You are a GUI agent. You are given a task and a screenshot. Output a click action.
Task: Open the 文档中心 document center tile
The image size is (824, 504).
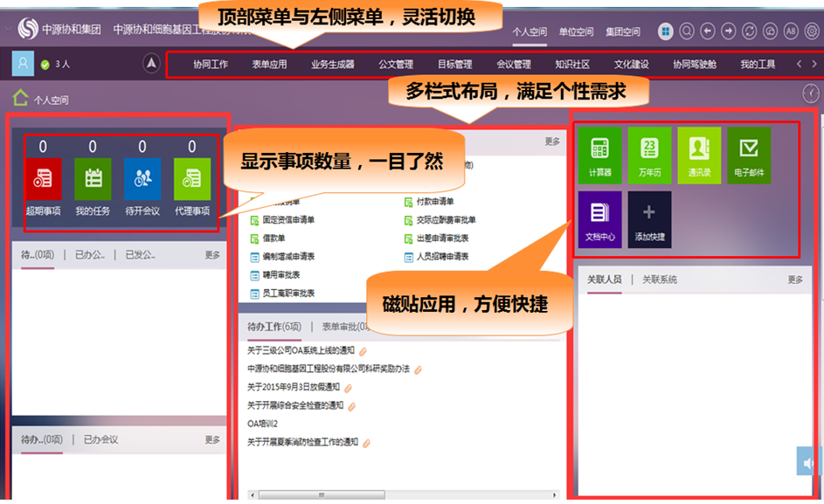point(599,219)
